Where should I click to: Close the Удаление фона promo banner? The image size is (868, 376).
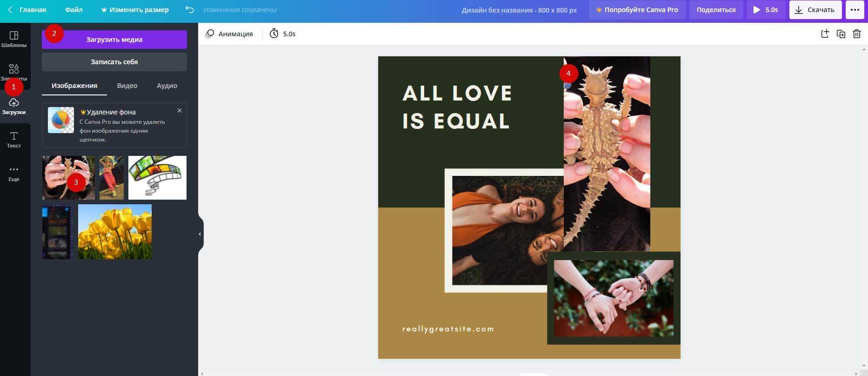click(x=180, y=111)
